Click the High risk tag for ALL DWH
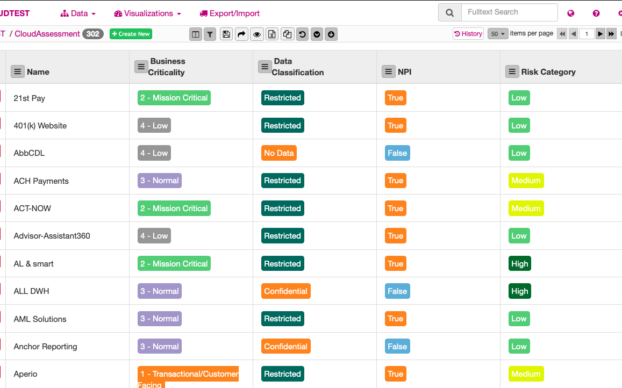The height and width of the screenshot is (388, 622). click(x=520, y=291)
